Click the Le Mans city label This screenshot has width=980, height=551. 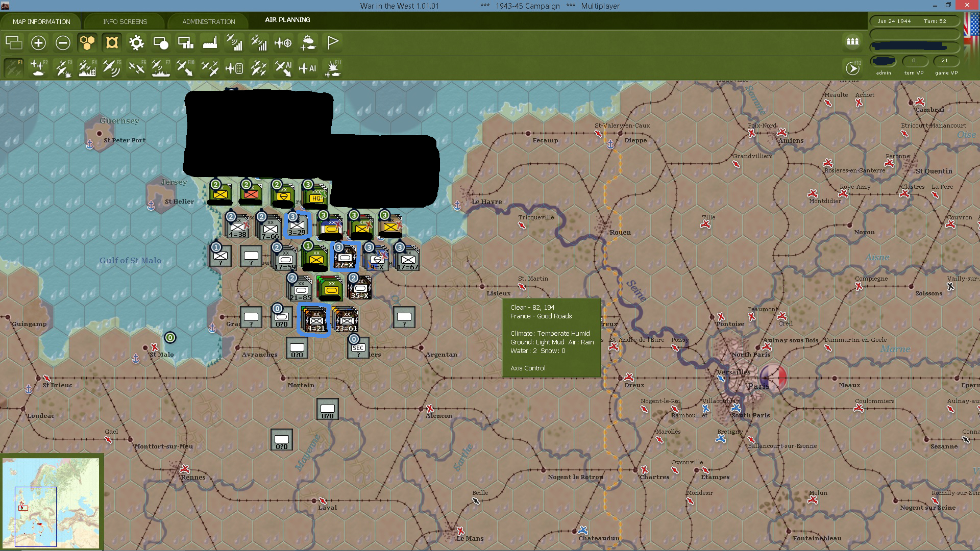(x=470, y=538)
